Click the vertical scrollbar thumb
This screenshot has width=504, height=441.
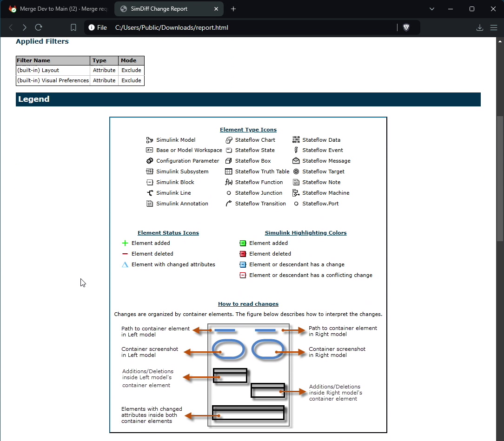pyautogui.click(x=500, y=178)
